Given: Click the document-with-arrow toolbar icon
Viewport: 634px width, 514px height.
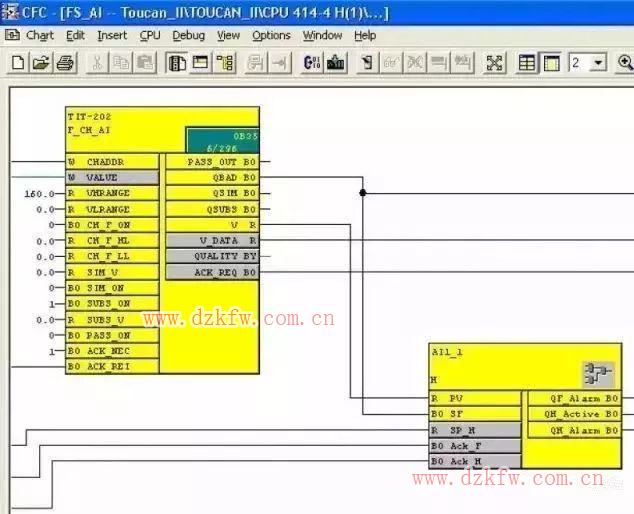Looking at the screenshot, I should click(367, 63).
